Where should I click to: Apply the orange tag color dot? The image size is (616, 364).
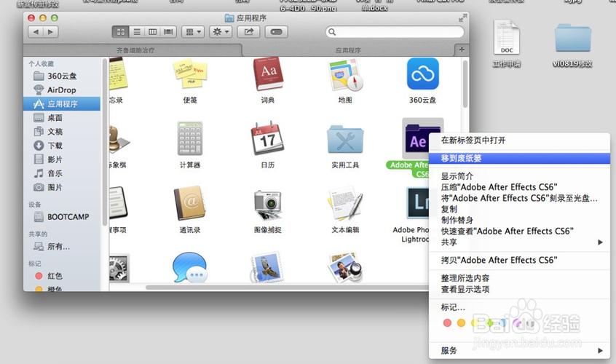461,323
